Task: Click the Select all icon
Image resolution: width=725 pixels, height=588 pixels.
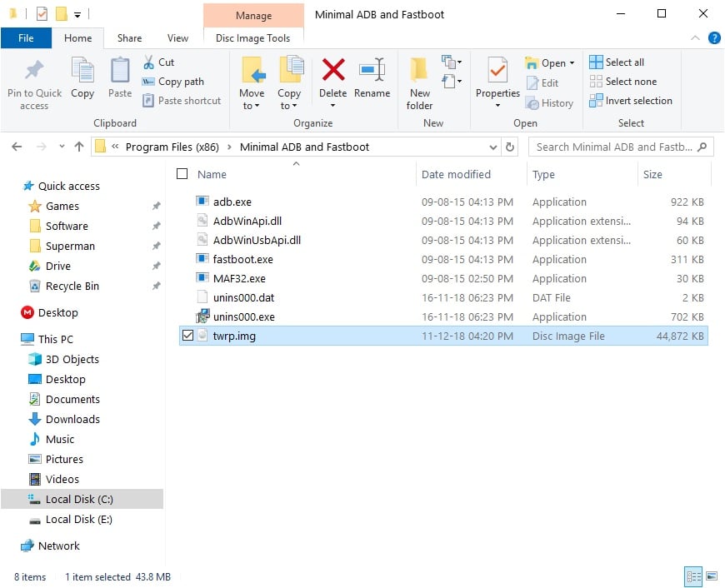Action: 596,62
